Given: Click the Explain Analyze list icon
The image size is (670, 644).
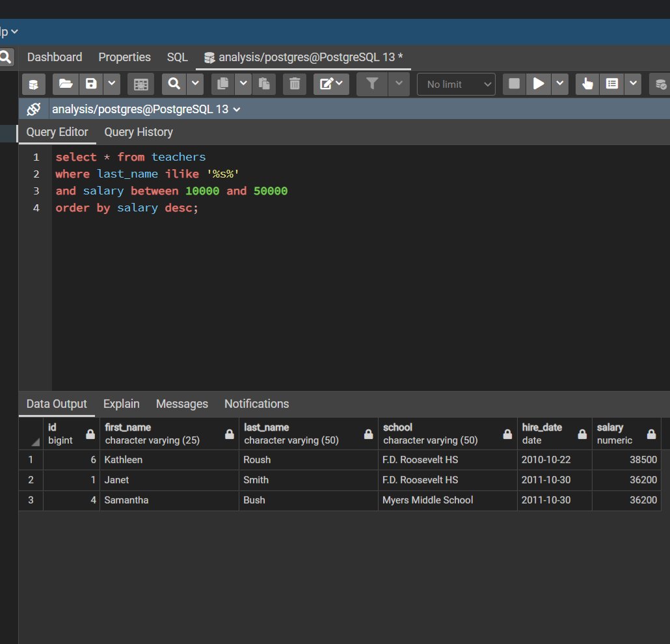Looking at the screenshot, I should [x=612, y=84].
